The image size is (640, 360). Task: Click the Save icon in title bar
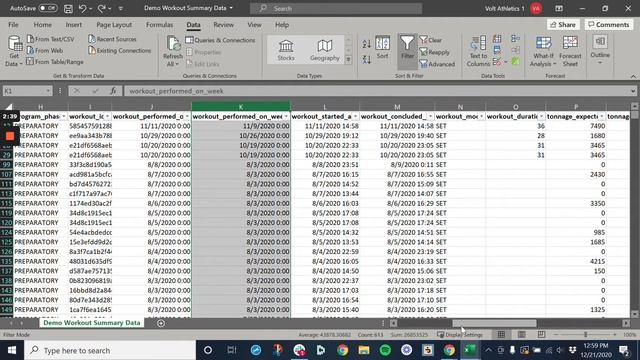(x=68, y=8)
